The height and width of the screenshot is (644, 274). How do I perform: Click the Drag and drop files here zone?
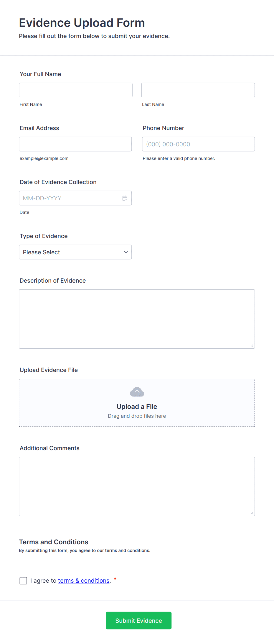pyautogui.click(x=137, y=416)
